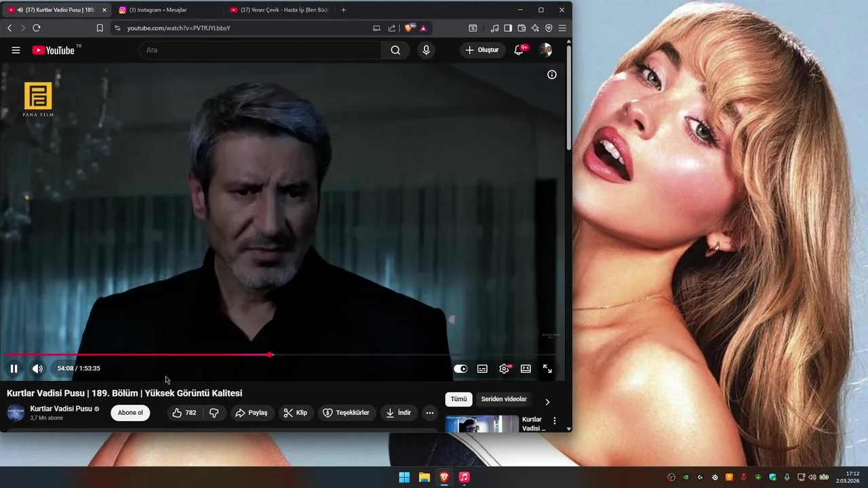Show video info card icon
This screenshot has width=868, height=488.
click(x=552, y=75)
